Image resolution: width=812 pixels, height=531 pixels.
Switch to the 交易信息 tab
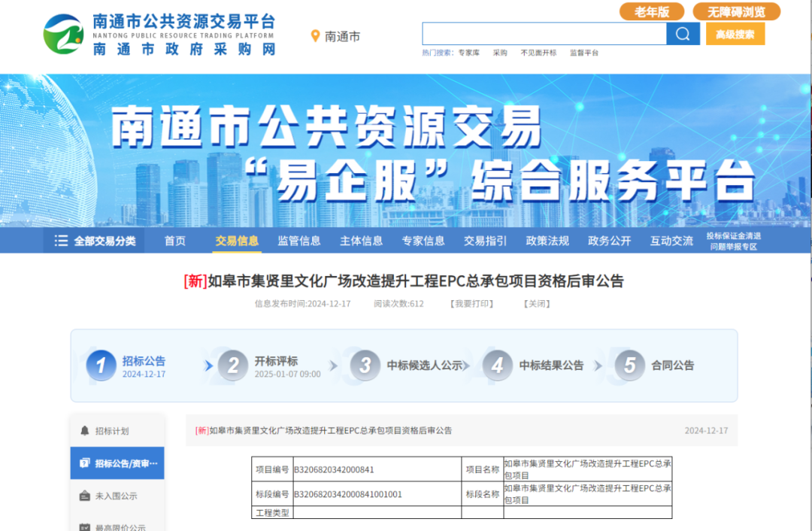(x=237, y=240)
